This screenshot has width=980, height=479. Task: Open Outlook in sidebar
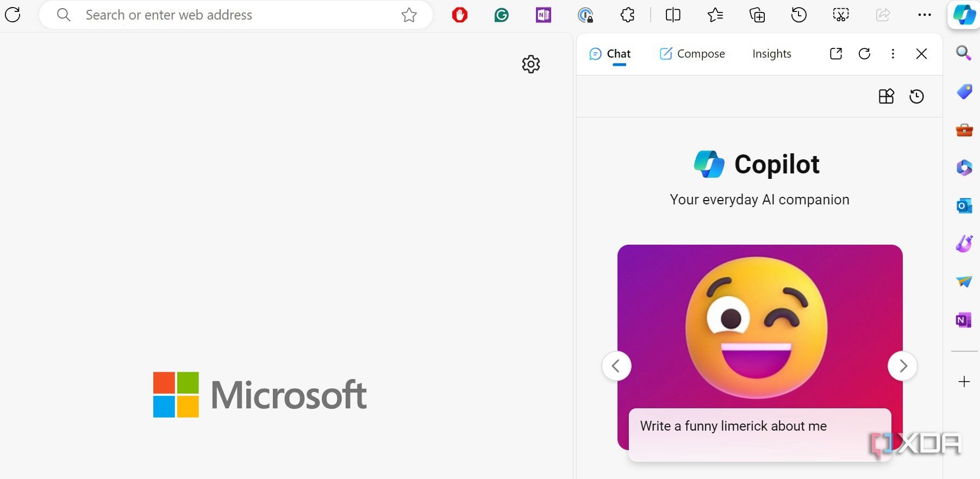coord(964,206)
